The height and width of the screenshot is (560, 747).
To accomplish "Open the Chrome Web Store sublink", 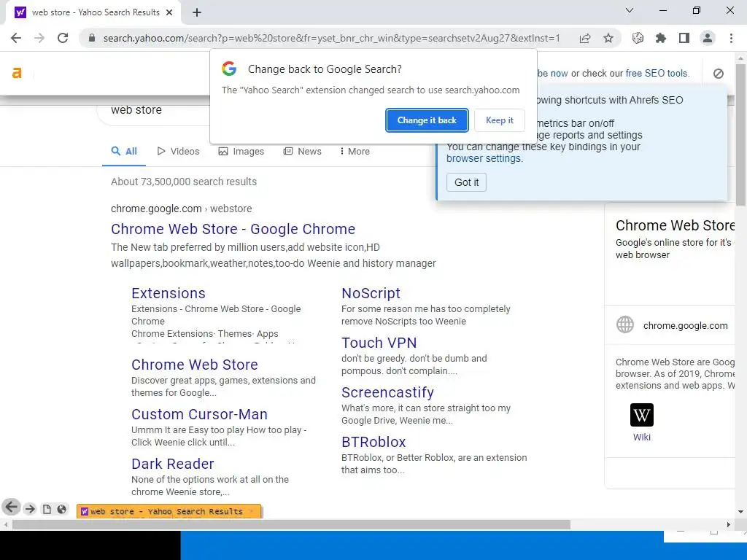I will pos(194,365).
